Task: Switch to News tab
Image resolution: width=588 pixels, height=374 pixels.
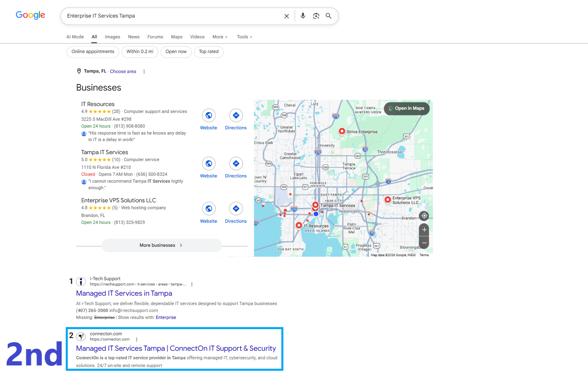Action: [x=134, y=37]
